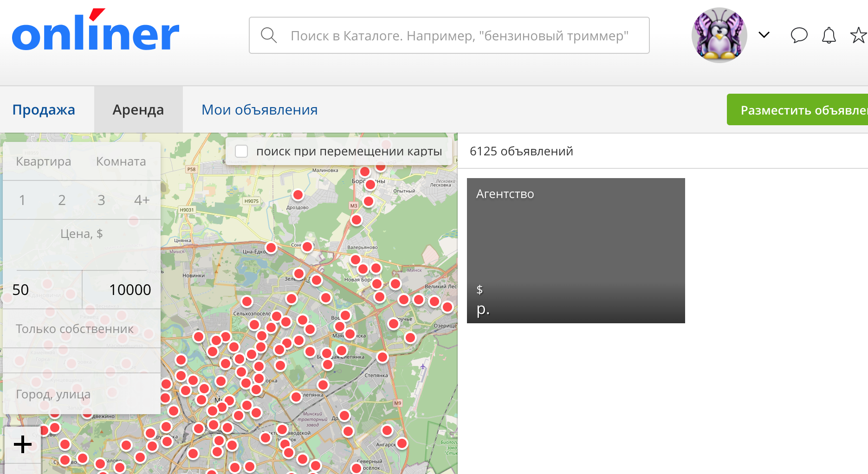The height and width of the screenshot is (474, 868).
Task: Click the maximum price field 10000
Action: pyautogui.click(x=122, y=289)
